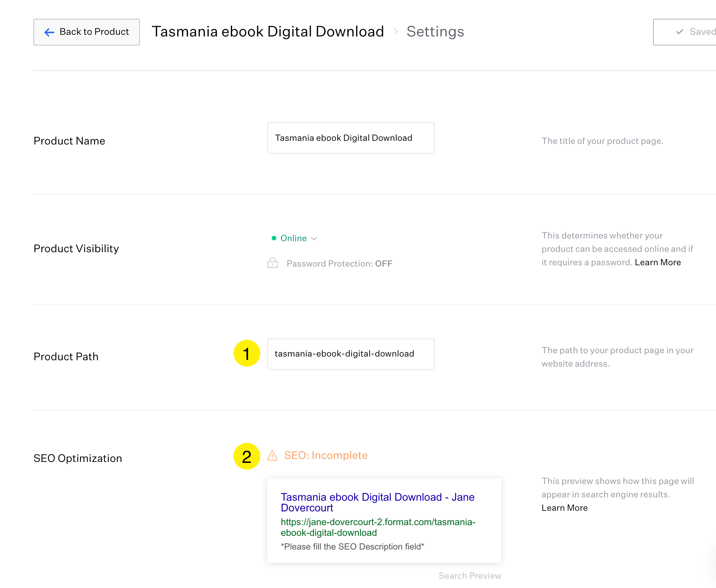
Task: Click the password protection lock icon
Action: pyautogui.click(x=272, y=263)
